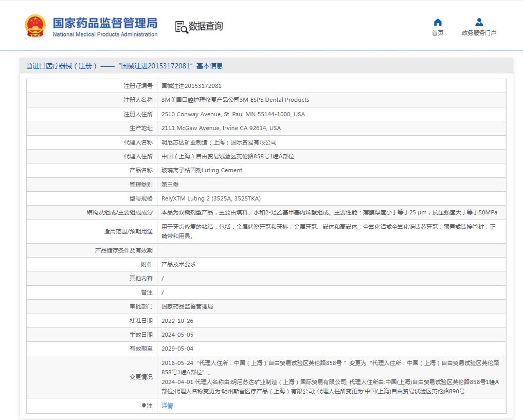Click the 2111 McGaw Avenue address value

[221, 129]
